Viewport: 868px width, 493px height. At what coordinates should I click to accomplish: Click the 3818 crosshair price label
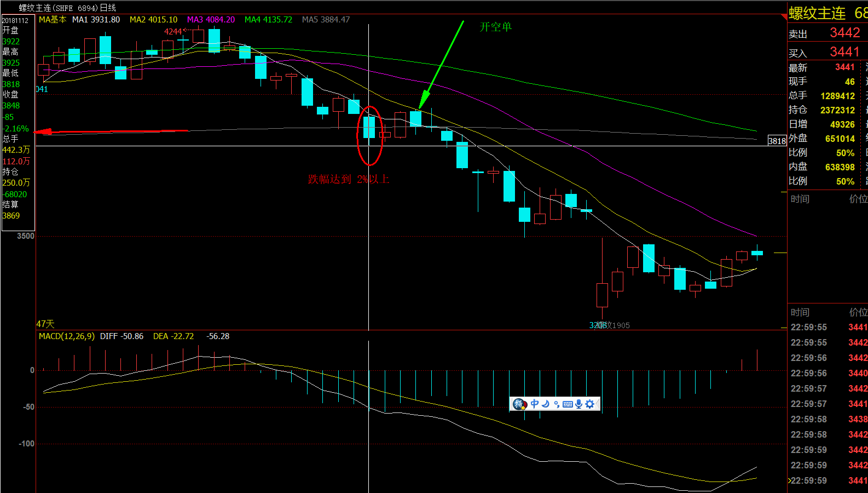coord(777,141)
